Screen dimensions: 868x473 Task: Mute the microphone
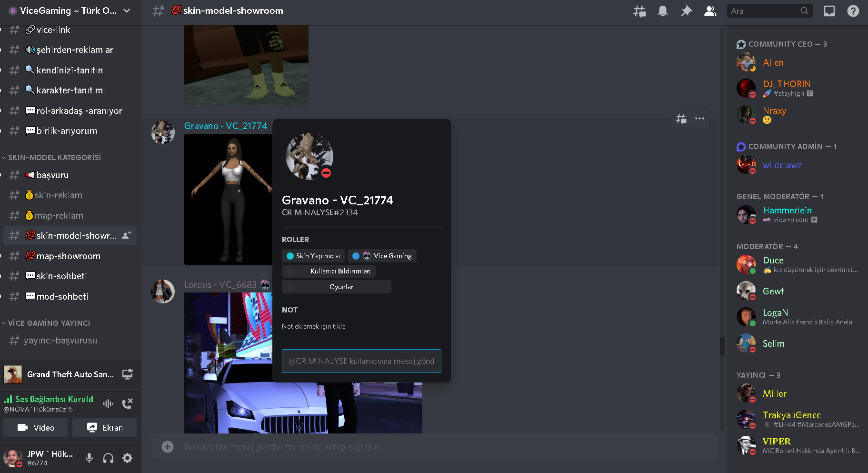[x=89, y=458]
